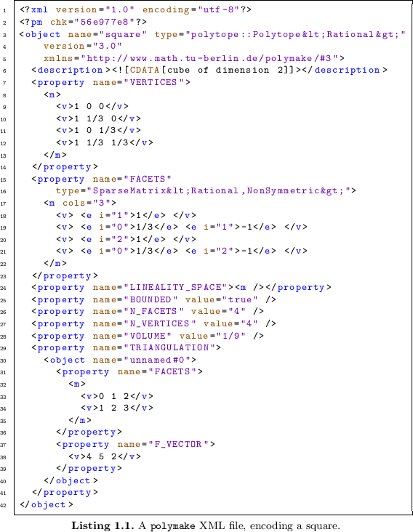This screenshot has width=413, height=532.
Task: Click the object name "unnamed#0"
Action: [156, 360]
